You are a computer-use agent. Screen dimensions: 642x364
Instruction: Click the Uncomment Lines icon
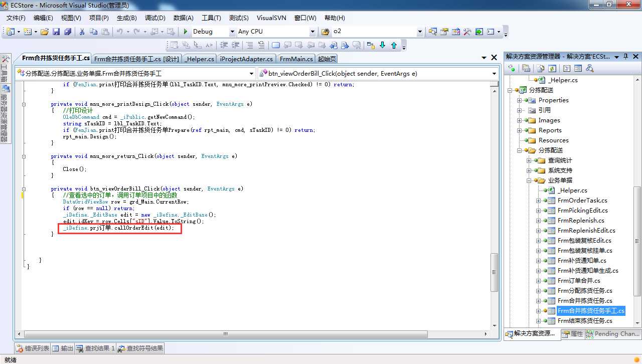click(261, 45)
